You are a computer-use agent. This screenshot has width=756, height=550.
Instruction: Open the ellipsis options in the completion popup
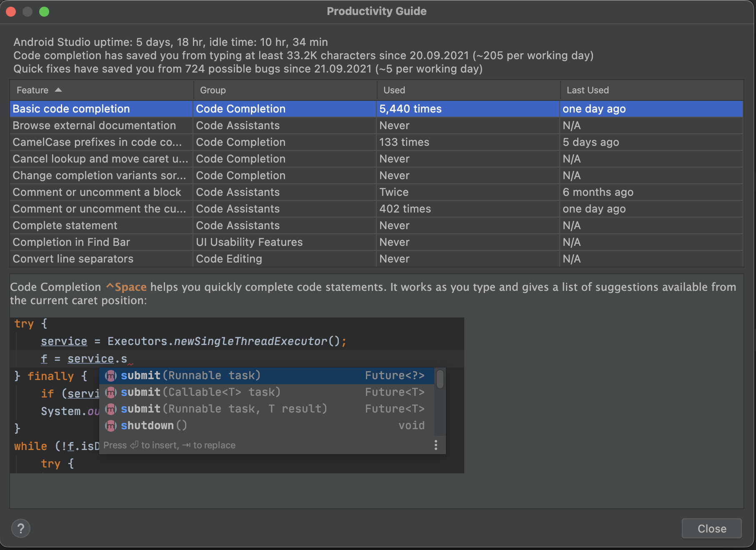point(436,445)
